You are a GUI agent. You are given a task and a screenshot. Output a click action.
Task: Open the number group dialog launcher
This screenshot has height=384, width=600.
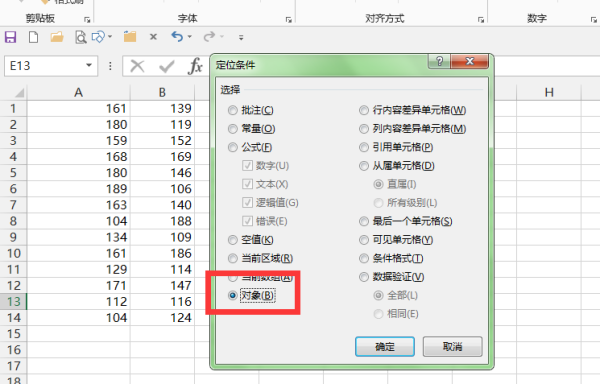pos(593,20)
